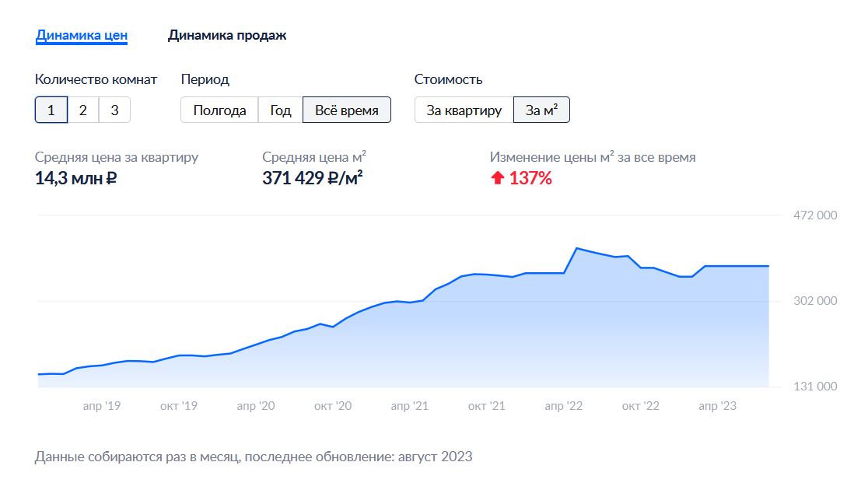Image resolution: width=868 pixels, height=483 pixels.
Task: Click the chart peak near апр '22
Action: [577, 248]
